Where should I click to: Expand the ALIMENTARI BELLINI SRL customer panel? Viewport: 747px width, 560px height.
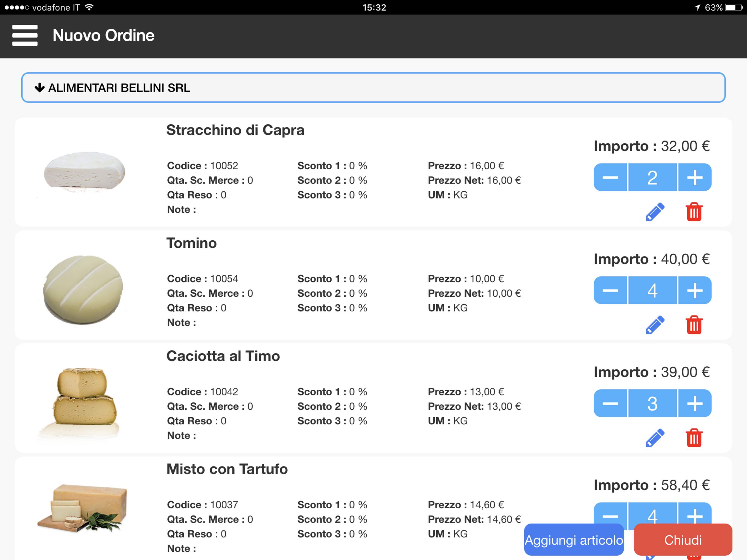coord(373,87)
